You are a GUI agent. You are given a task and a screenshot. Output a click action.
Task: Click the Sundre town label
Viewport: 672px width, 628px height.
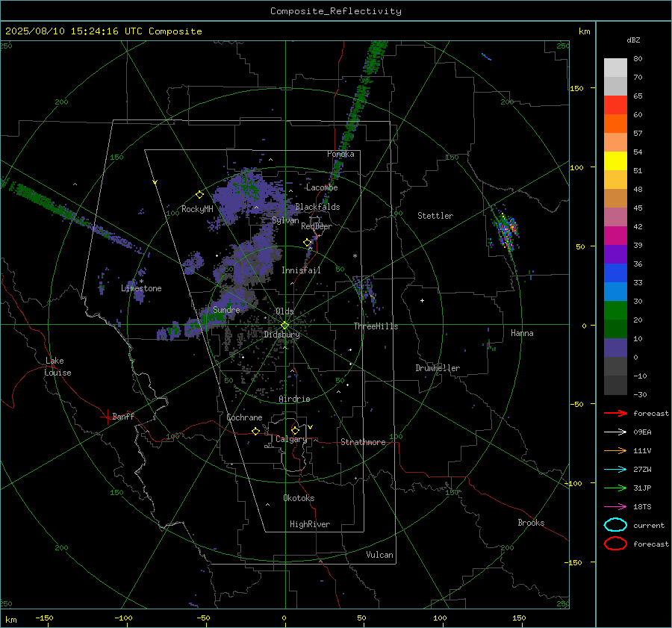226,310
